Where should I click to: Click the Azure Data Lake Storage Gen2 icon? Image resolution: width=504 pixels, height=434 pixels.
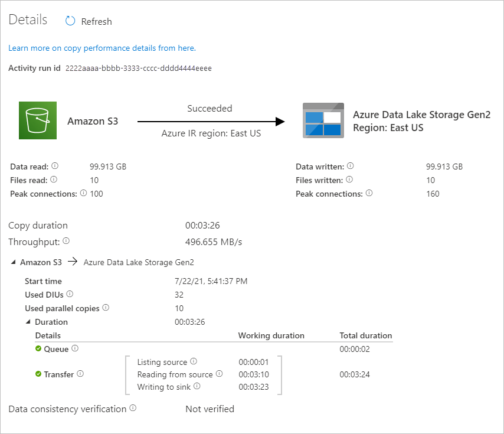323,120
